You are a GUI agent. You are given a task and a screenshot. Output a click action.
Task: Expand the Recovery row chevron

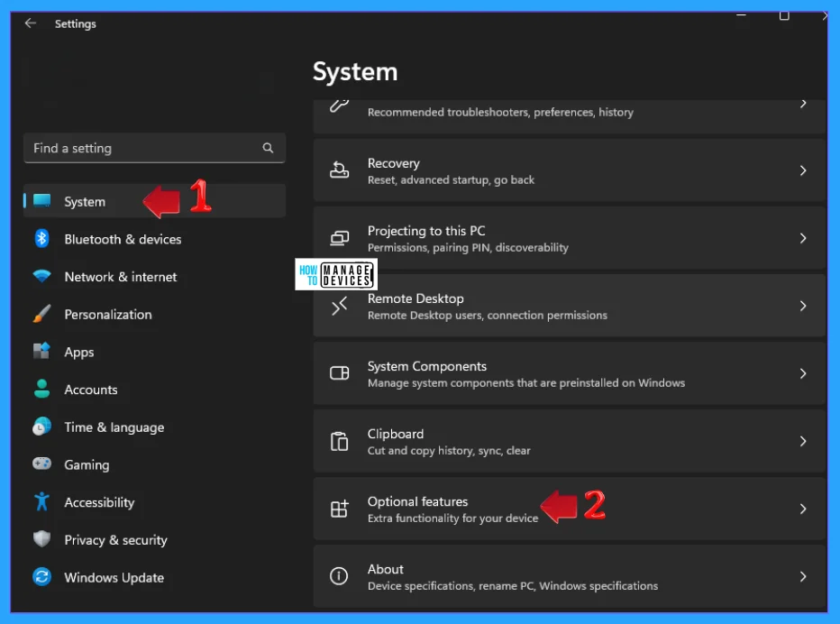(x=803, y=170)
